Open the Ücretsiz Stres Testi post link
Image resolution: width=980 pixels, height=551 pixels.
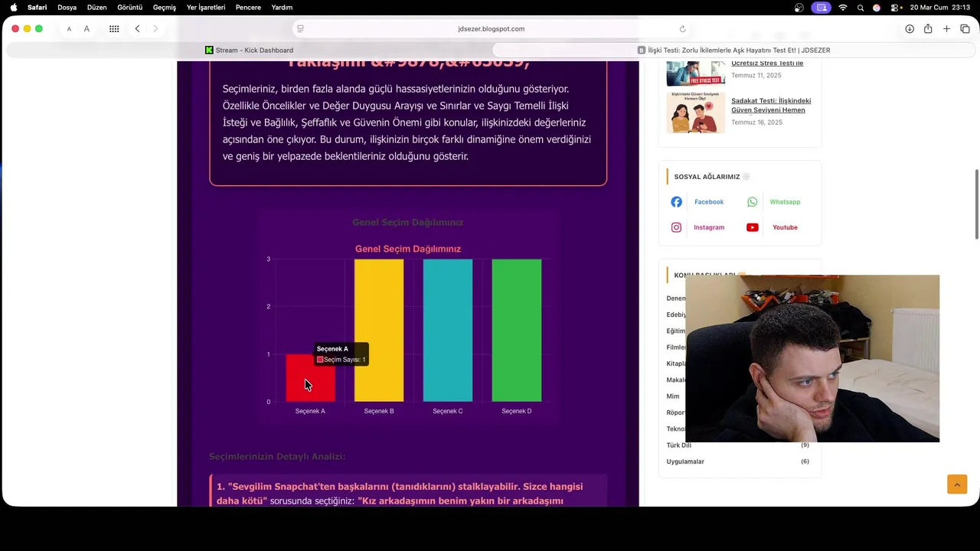click(x=767, y=64)
